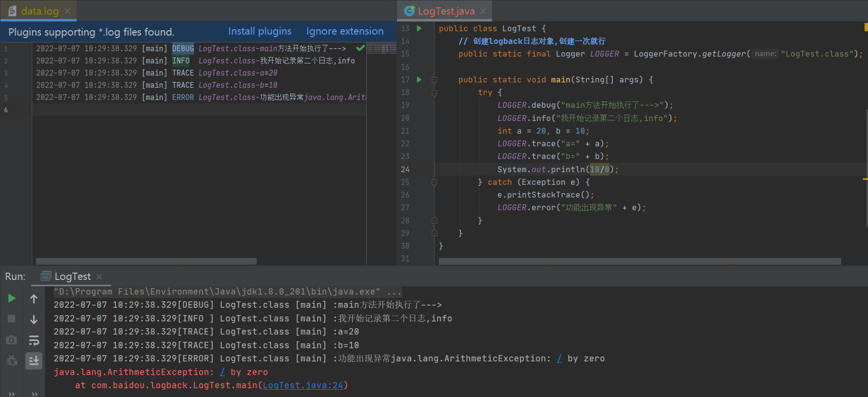The height and width of the screenshot is (397, 868).
Task: Collapse the catch block fold marker
Action: pyautogui.click(x=434, y=182)
